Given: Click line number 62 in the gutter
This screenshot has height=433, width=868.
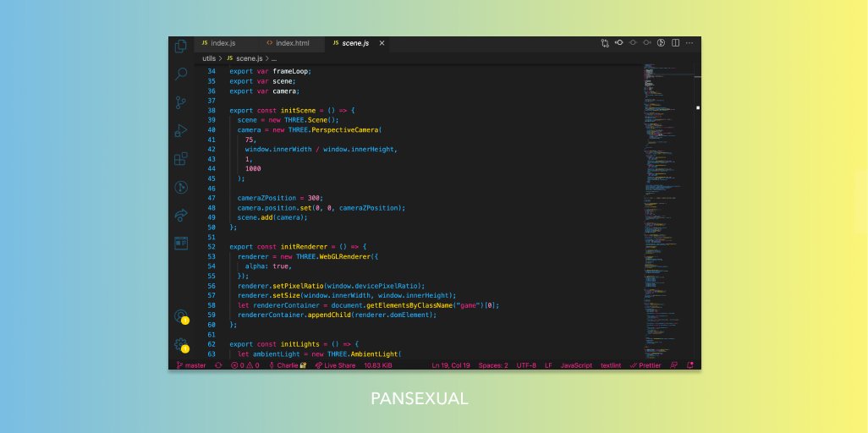Looking at the screenshot, I should [x=212, y=344].
